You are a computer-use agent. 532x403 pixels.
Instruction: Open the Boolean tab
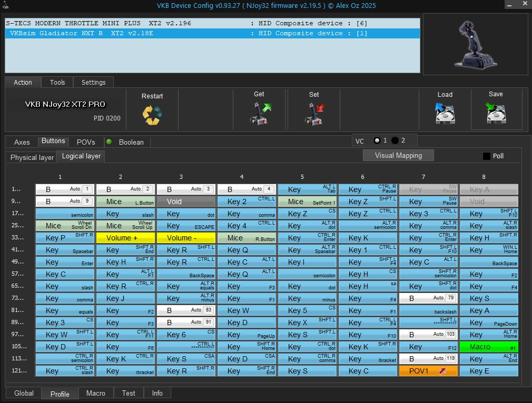131,142
